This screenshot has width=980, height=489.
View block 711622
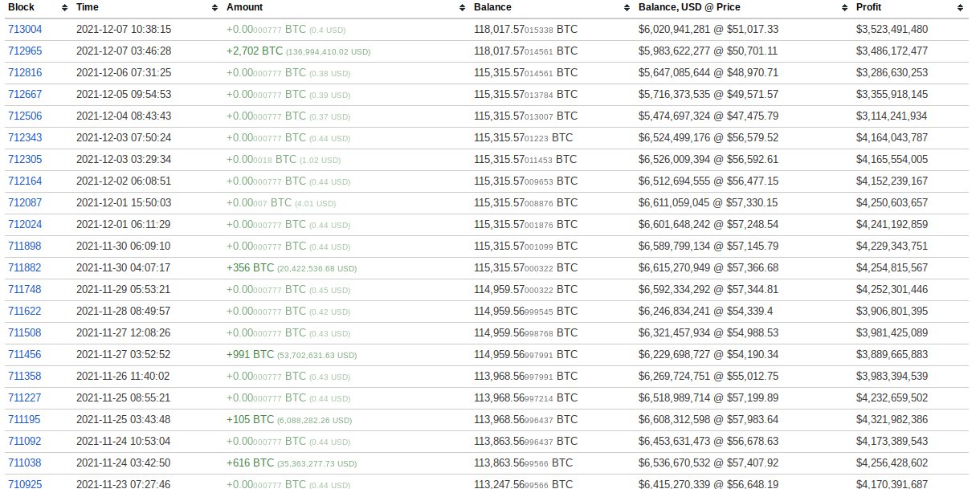pyautogui.click(x=18, y=311)
